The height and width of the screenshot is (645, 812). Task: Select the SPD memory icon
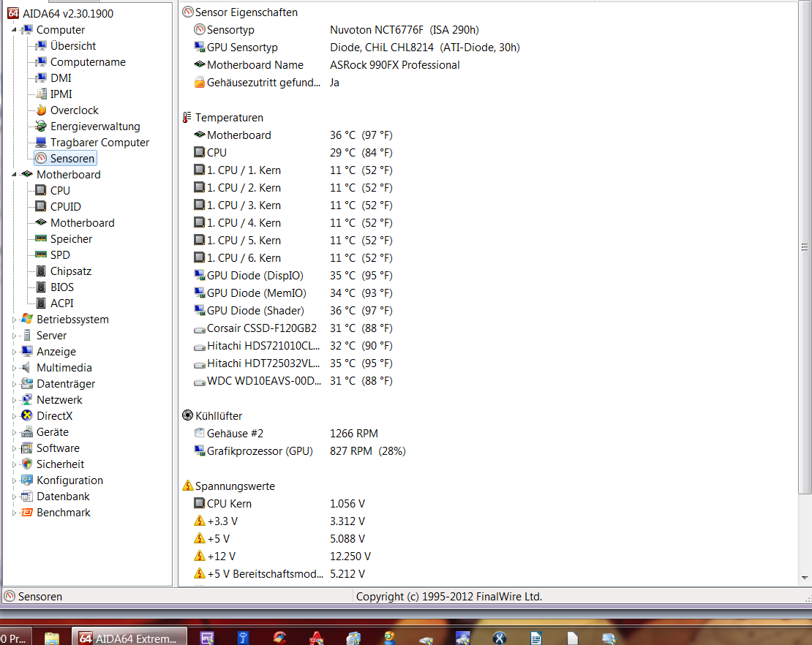(x=41, y=254)
